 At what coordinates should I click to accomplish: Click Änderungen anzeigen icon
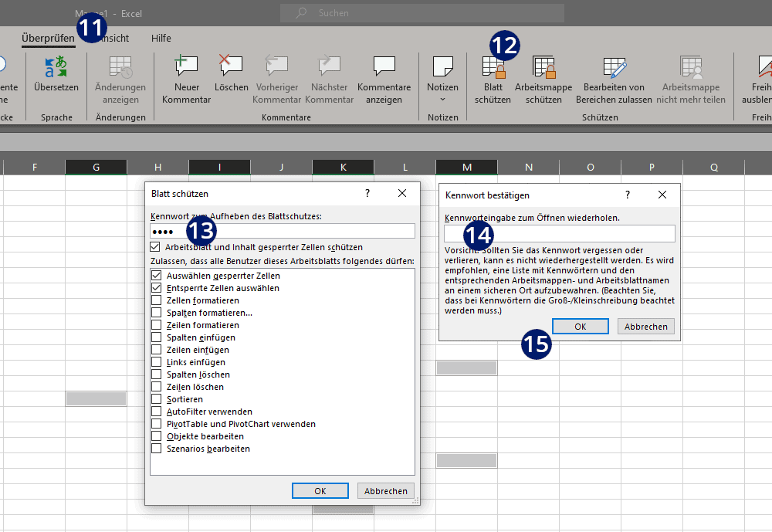coord(120,67)
